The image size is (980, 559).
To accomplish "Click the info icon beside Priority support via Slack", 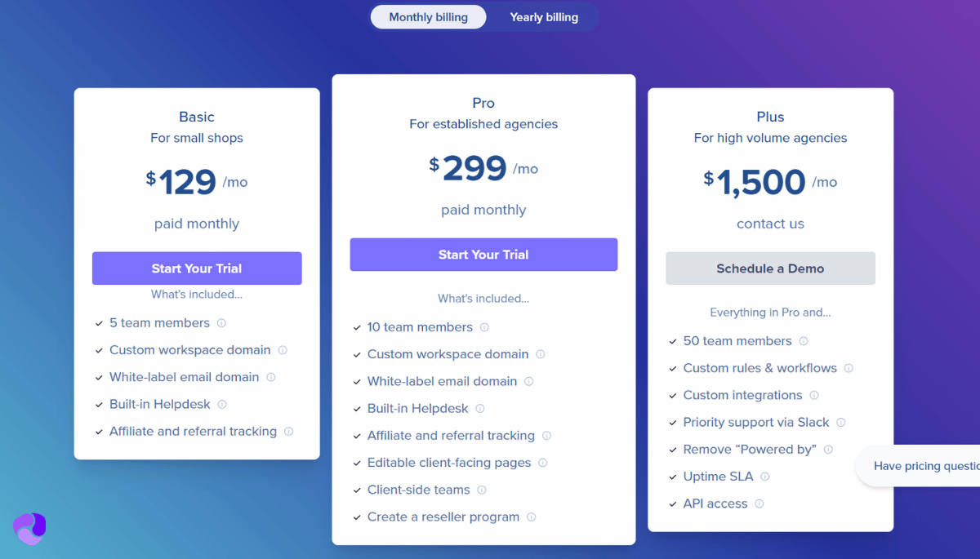I will tap(840, 423).
